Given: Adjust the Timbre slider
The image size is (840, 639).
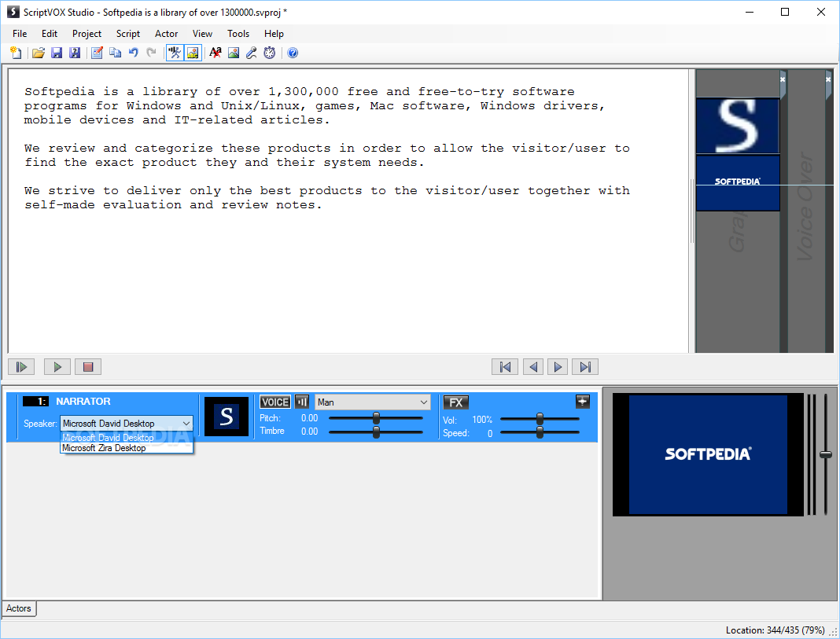Looking at the screenshot, I should 376,432.
